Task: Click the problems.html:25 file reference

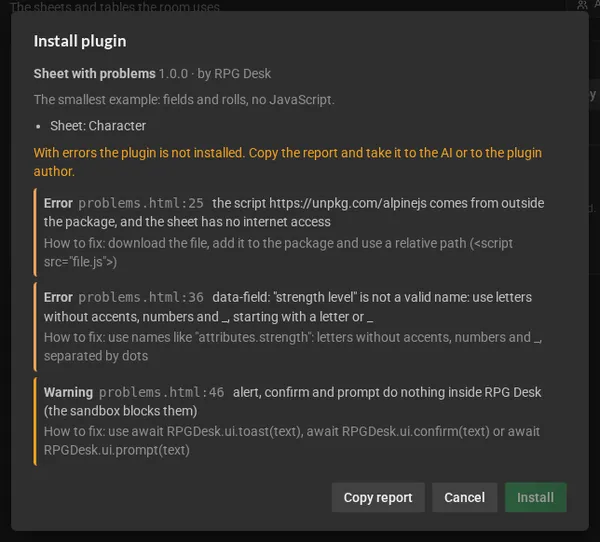Action: coord(141,203)
